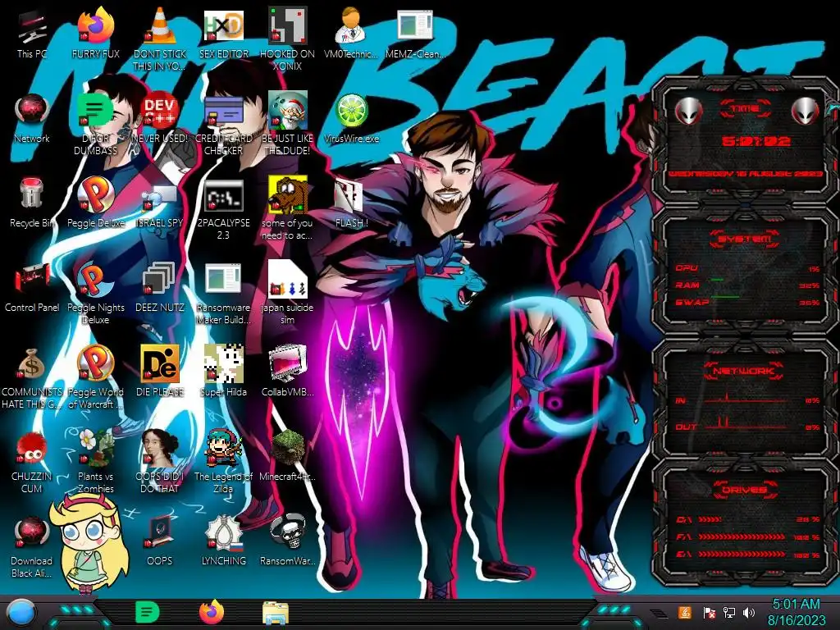Launch Plants vs Zombies shortcut
The width and height of the screenshot is (840, 630).
pos(96,461)
